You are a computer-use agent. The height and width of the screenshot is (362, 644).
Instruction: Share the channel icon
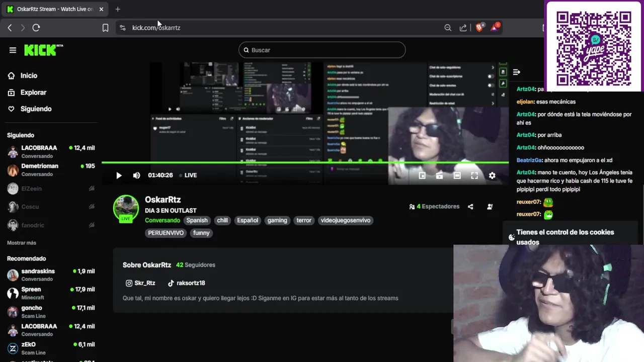point(470,207)
